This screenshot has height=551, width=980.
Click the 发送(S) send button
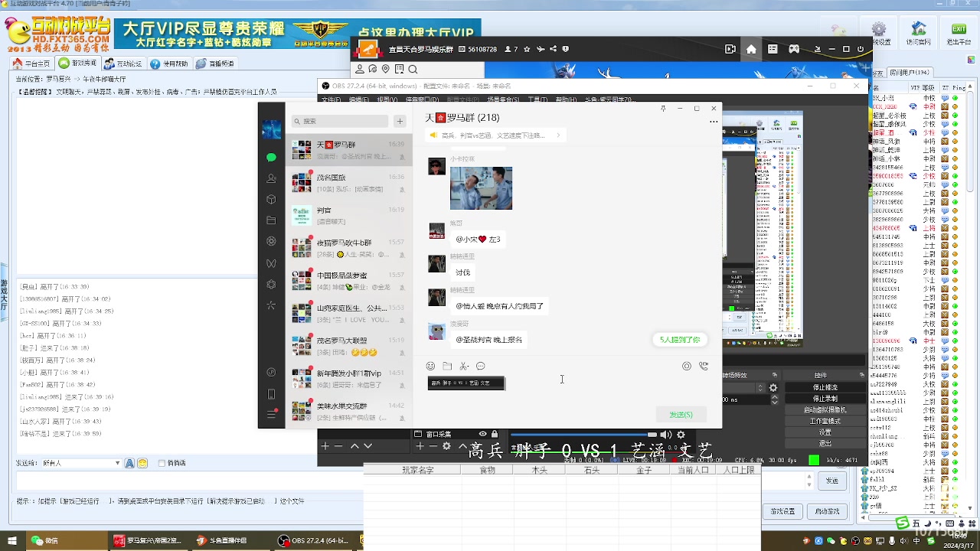[x=680, y=414]
